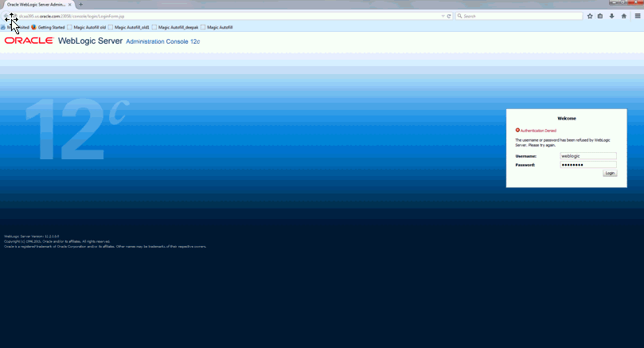Click the Firefox icon beside Getting Started
The height and width of the screenshot is (348, 644).
(33, 27)
